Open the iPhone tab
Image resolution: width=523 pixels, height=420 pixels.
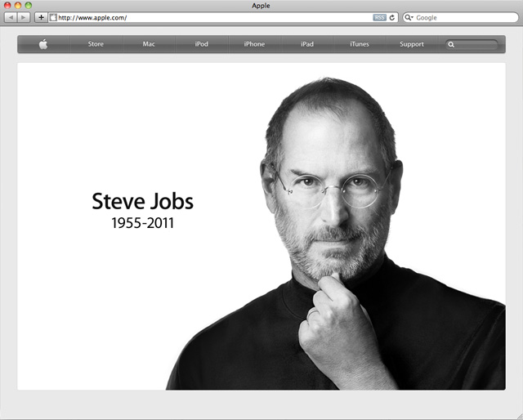pos(254,44)
